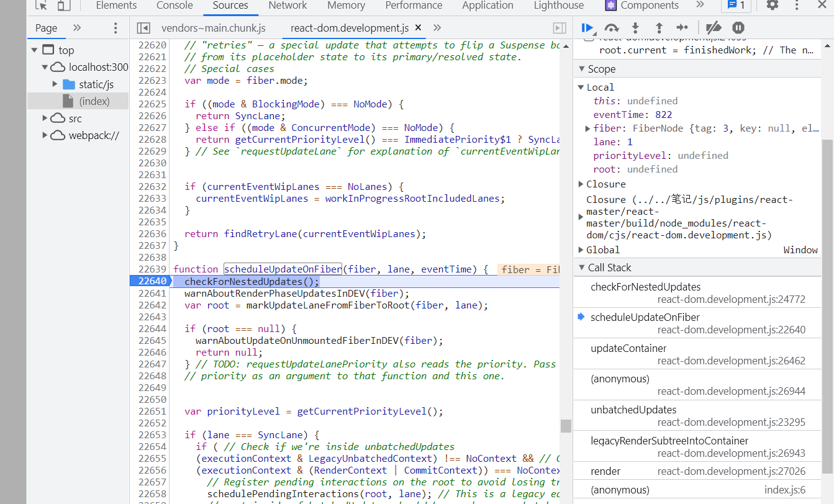Screen dimensions: 834x504
Task: Collapse the sidebar with the navigator hide icon
Action: (x=143, y=27)
